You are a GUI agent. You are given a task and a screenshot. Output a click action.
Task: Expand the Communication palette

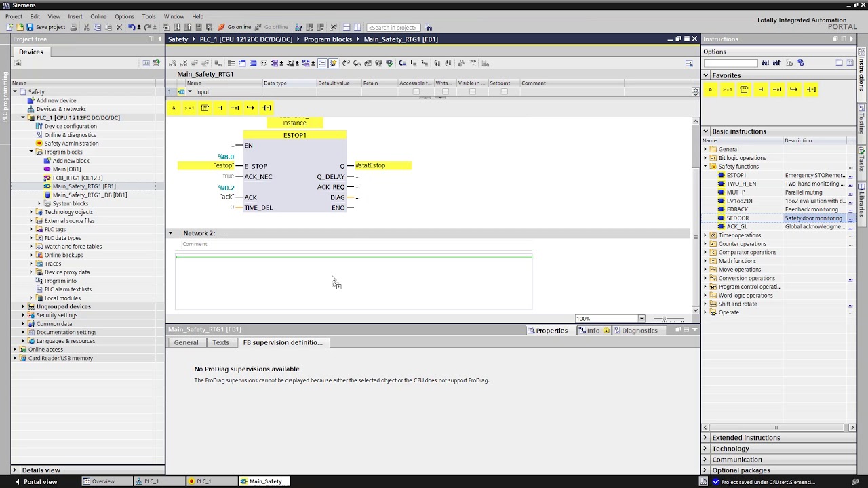(706, 460)
